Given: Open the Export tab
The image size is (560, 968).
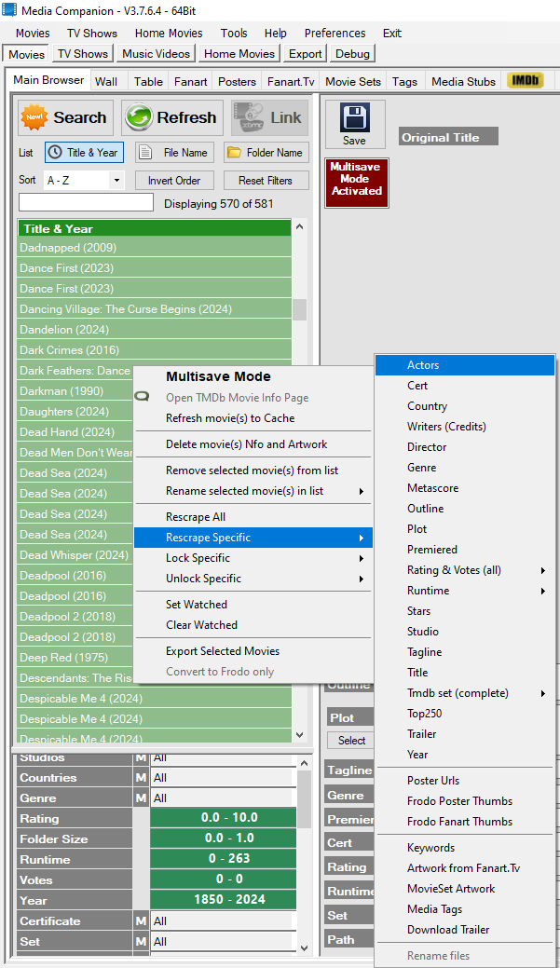Looking at the screenshot, I should (x=306, y=54).
